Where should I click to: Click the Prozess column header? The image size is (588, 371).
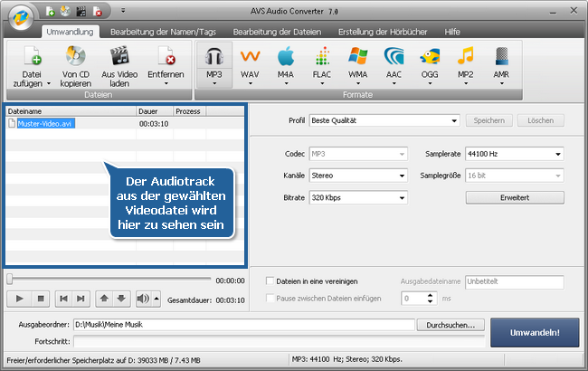tap(189, 111)
